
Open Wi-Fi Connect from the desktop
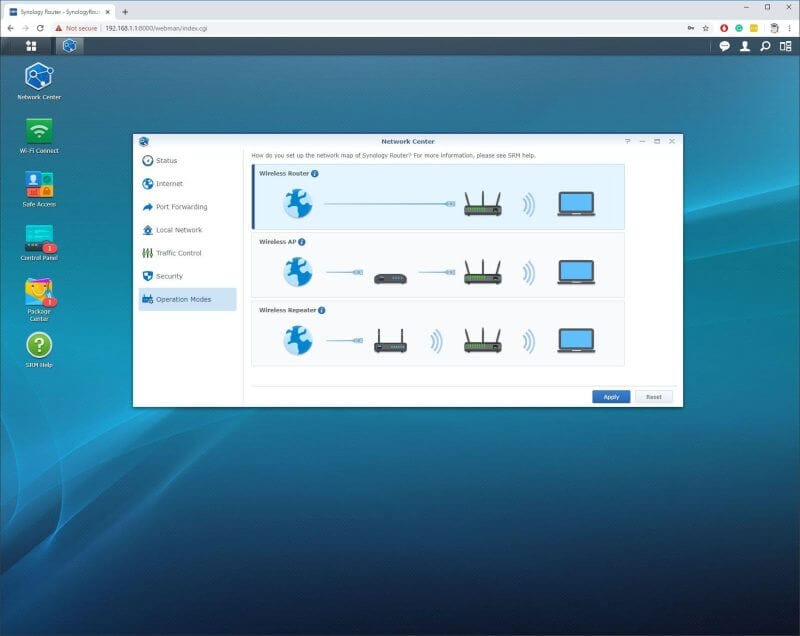tap(39, 131)
